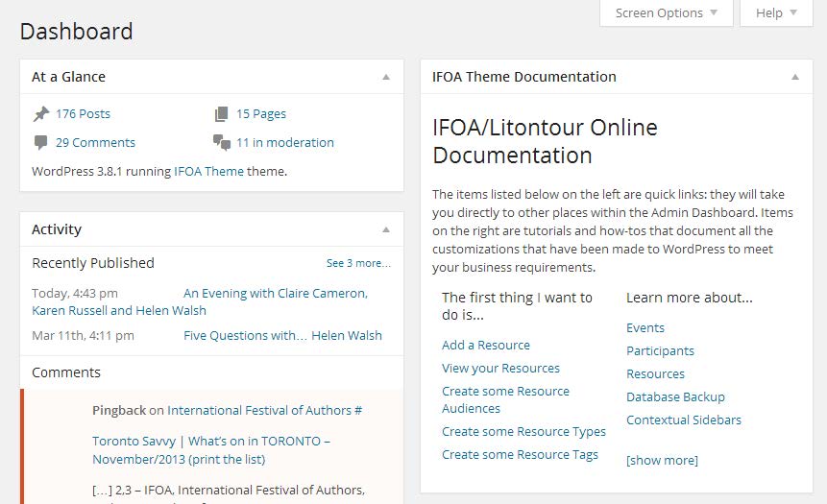
Task: Click the Comments section heading
Action: (66, 372)
